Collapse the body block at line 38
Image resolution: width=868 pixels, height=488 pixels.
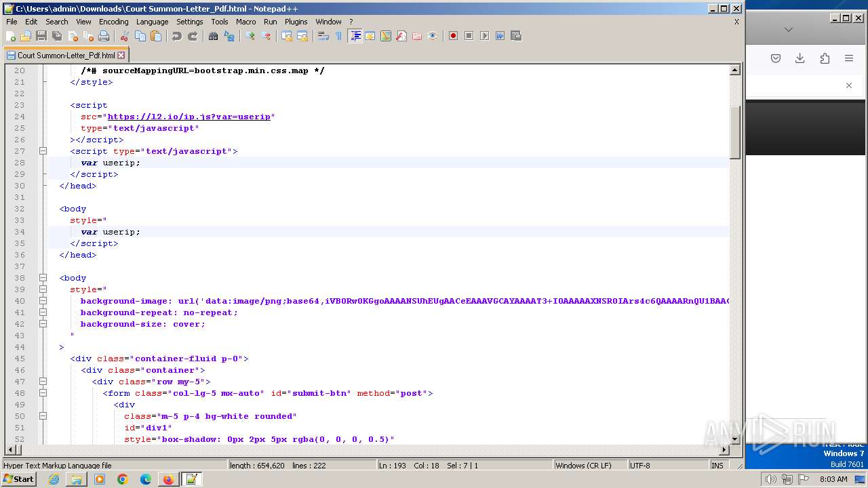(x=43, y=278)
